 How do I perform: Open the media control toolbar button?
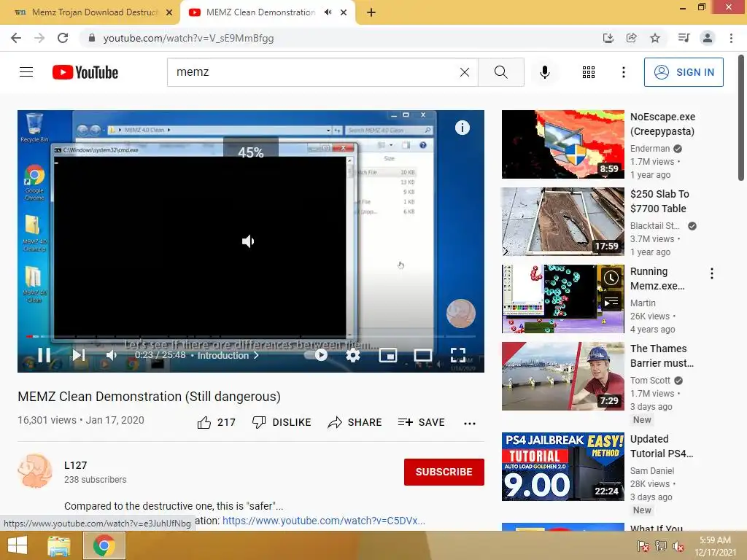coord(684,38)
